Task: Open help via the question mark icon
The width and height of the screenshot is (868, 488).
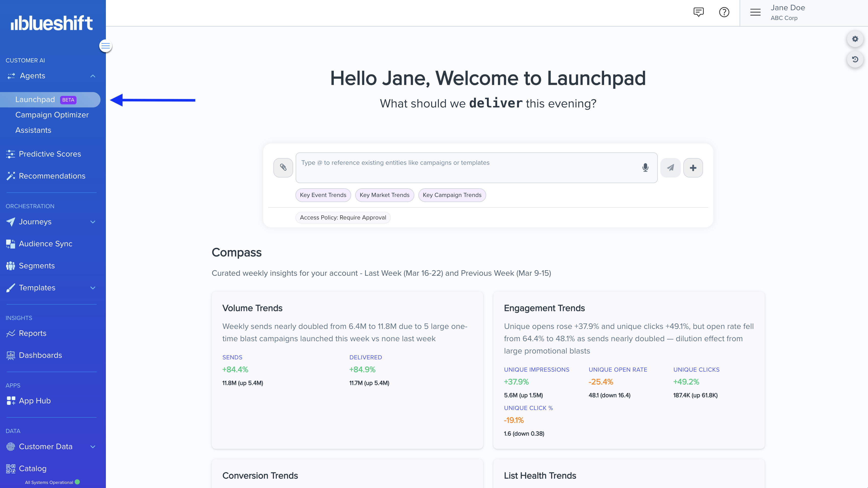Action: (724, 13)
